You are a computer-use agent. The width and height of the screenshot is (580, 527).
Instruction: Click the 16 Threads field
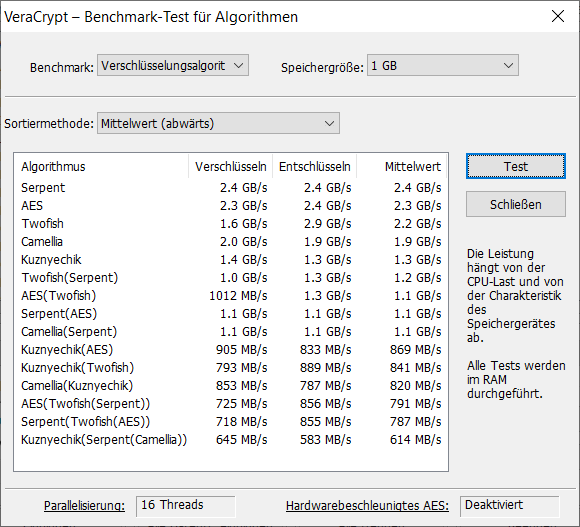185,506
